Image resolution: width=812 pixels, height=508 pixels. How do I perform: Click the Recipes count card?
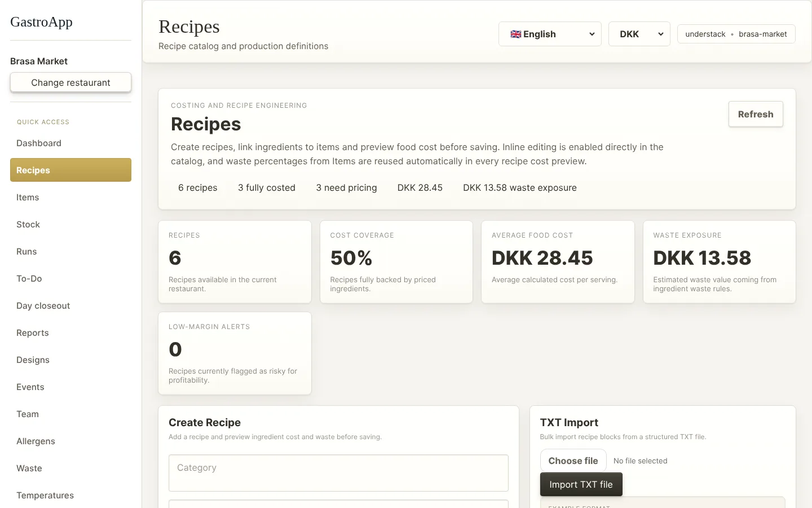click(235, 262)
